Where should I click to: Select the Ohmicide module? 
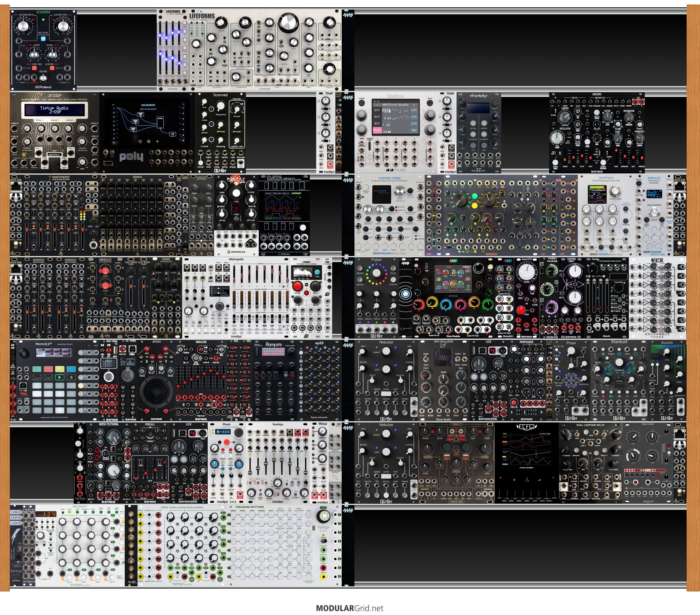click(237, 216)
